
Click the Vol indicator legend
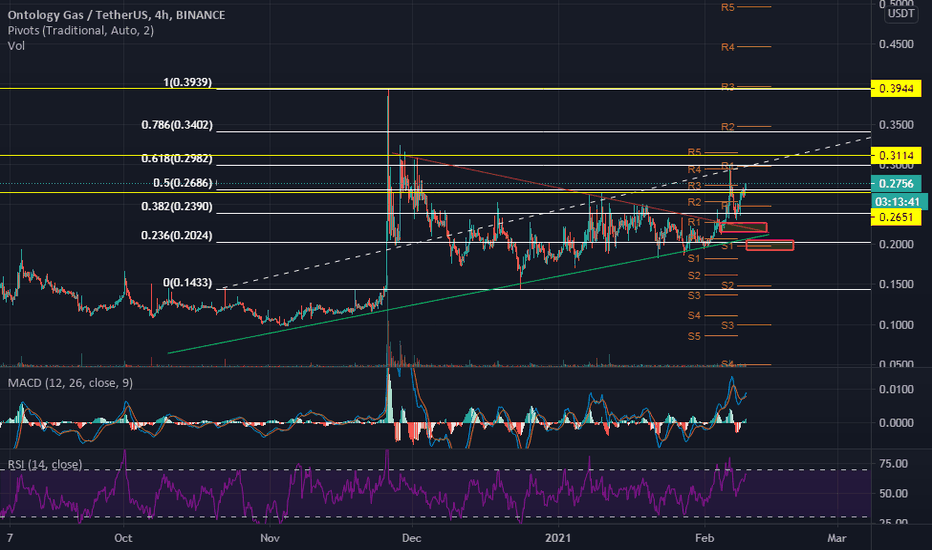[16, 46]
